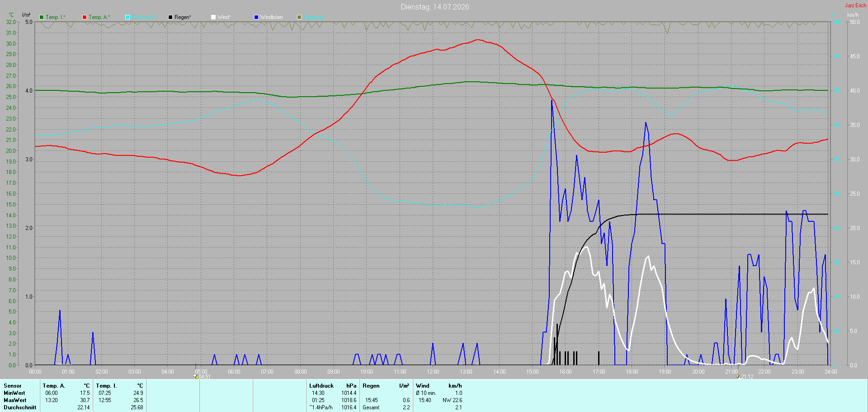Click the indoor average value '25.68'
This screenshot has width=868, height=412.
coord(137,407)
